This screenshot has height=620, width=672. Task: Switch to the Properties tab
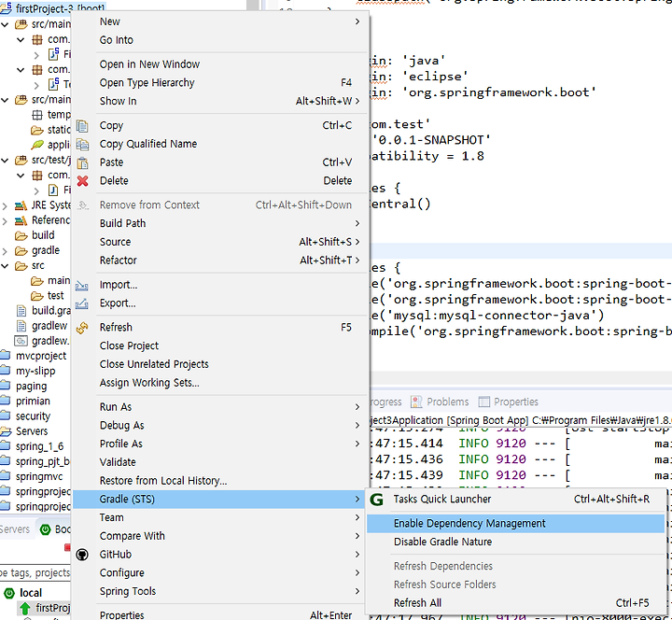pyautogui.click(x=509, y=402)
